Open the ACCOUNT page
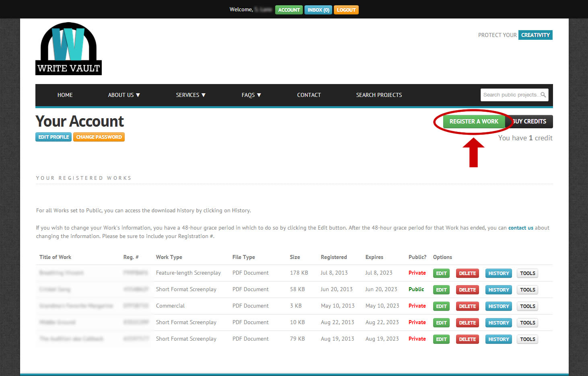The image size is (588, 376). click(289, 10)
